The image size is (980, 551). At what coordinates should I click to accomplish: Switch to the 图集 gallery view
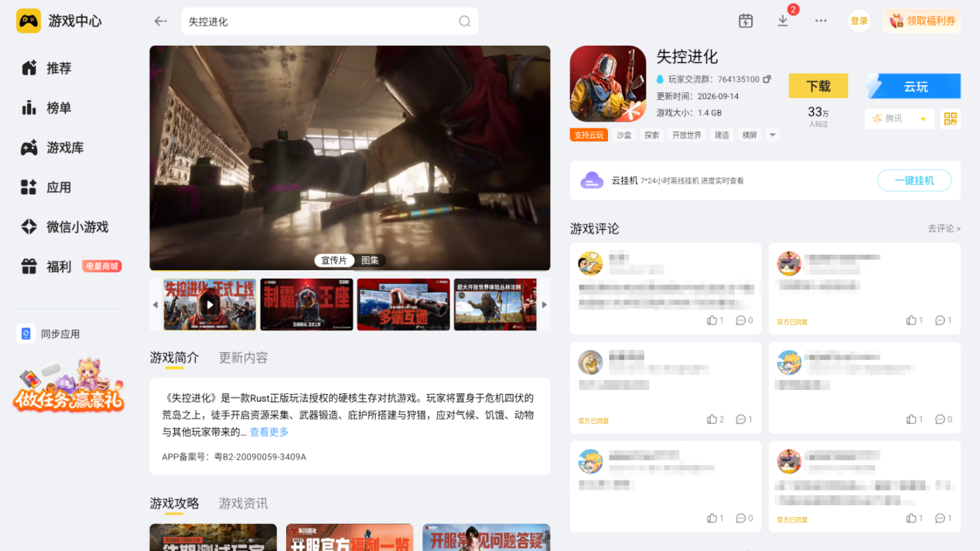click(x=370, y=260)
